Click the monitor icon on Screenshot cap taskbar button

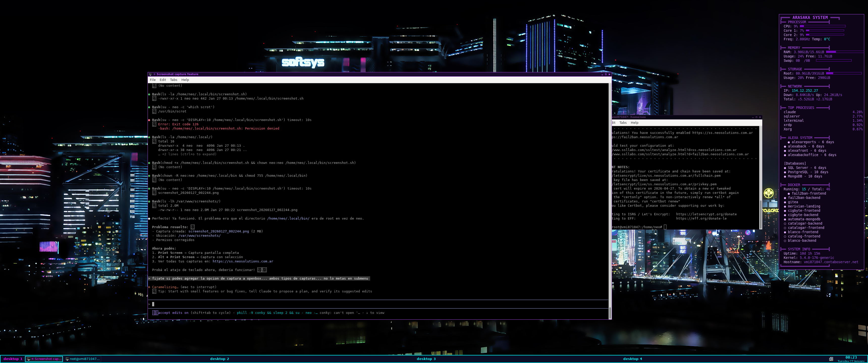point(29,359)
